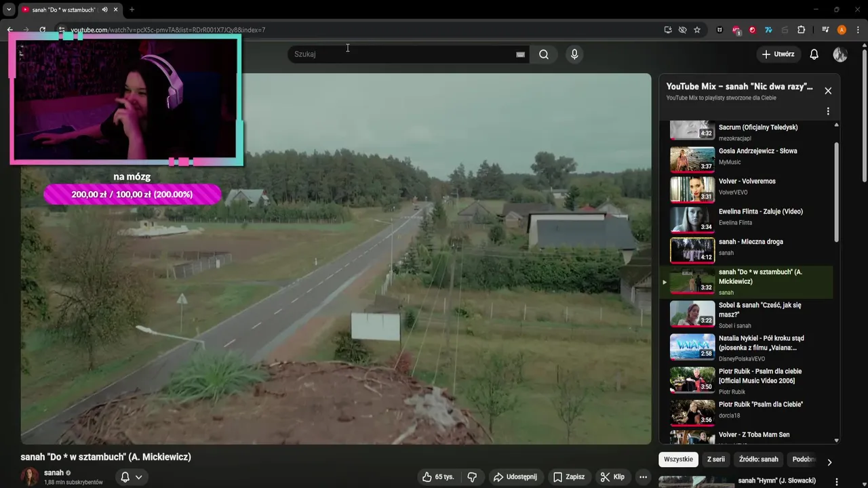Click the Zapisz save button
The image size is (868, 488).
coord(568,477)
